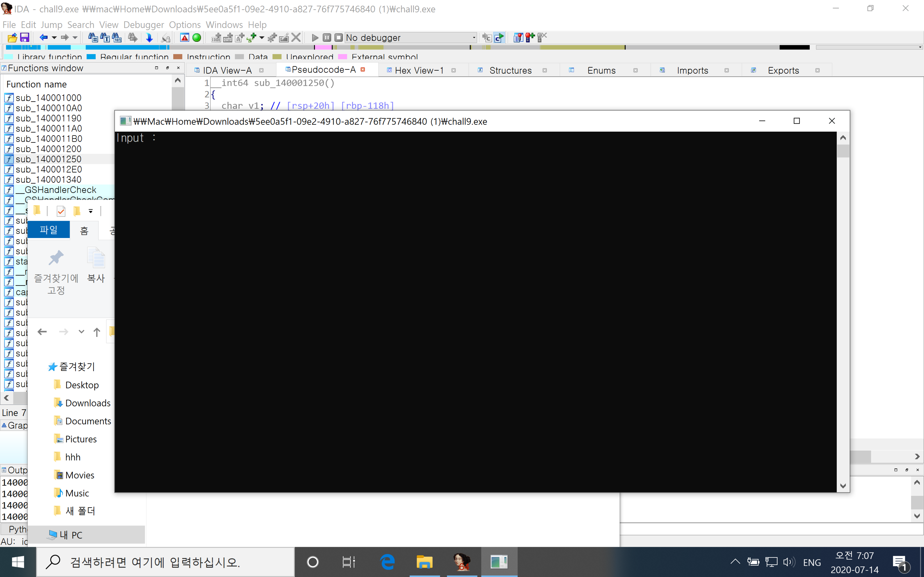924x577 pixels.
Task: Select sub_1400012E0 in the functions list
Action: click(x=48, y=169)
